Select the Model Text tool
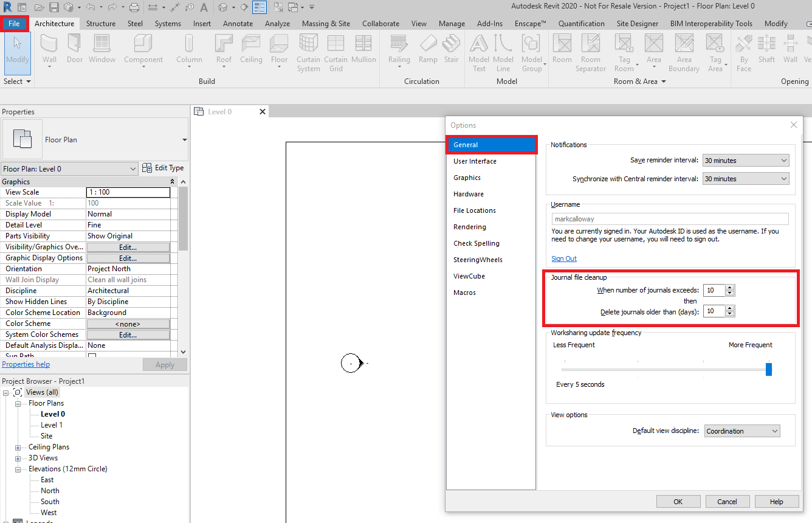 pyautogui.click(x=479, y=53)
